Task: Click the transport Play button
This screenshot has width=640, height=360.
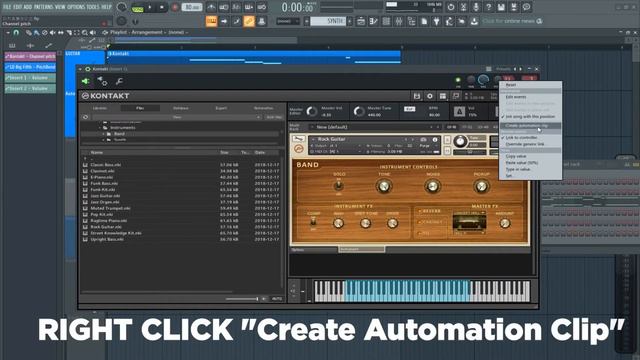Action: (149, 8)
